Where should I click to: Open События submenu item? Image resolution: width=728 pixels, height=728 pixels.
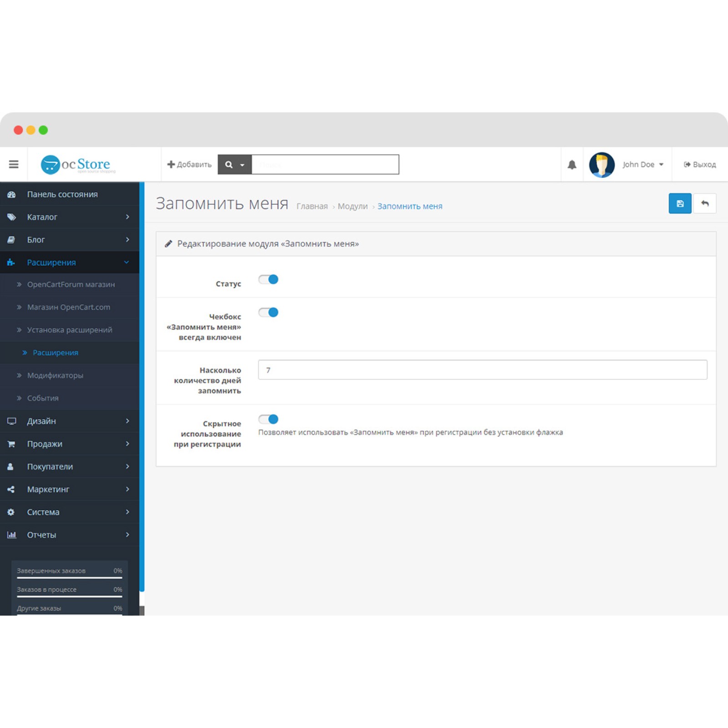tap(70, 398)
